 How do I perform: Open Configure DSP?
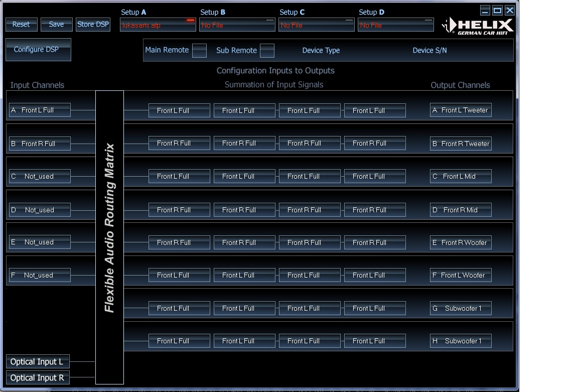point(38,50)
